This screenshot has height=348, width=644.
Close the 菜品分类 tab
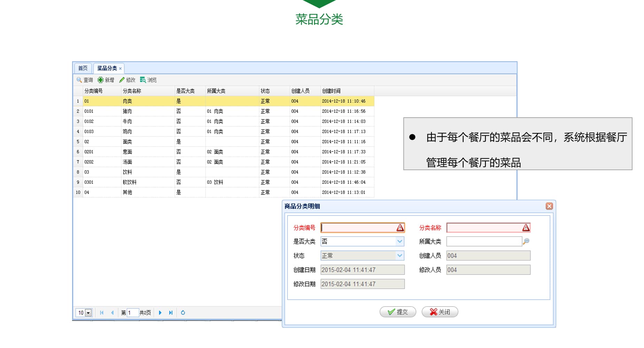[x=121, y=69]
